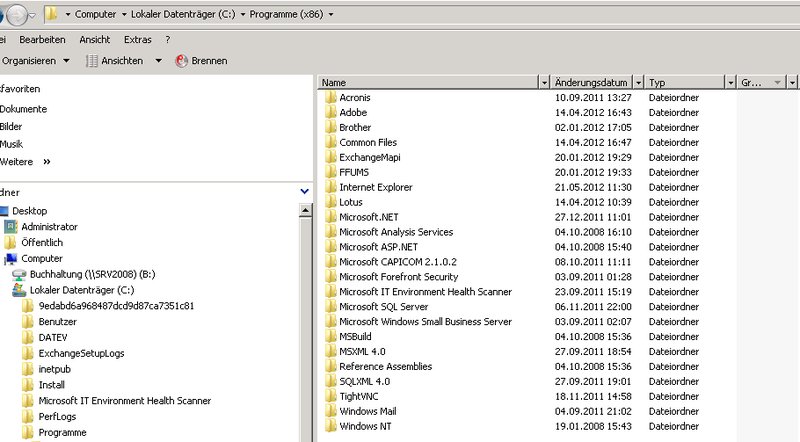
Task: Expand Computer breadcrumb dropdown arrow
Action: [x=124, y=14]
